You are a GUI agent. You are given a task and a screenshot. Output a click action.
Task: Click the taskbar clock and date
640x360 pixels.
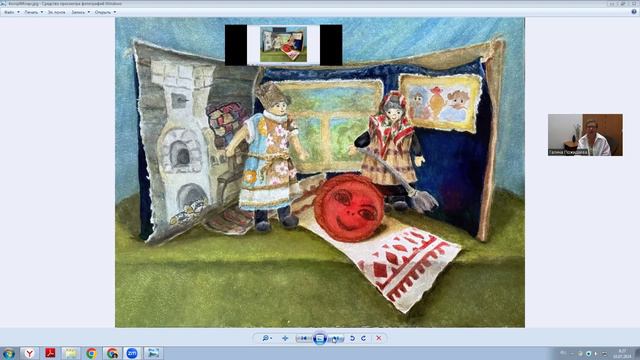pyautogui.click(x=622, y=353)
